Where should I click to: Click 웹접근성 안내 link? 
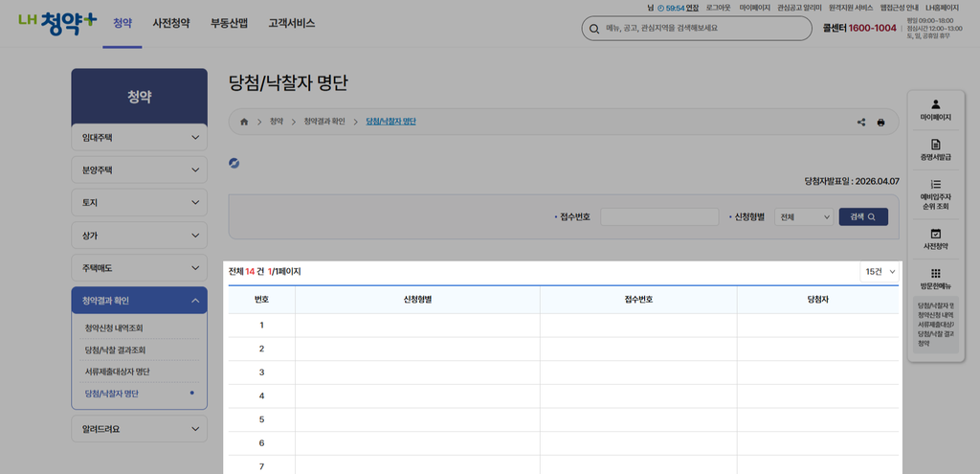[x=900, y=8]
